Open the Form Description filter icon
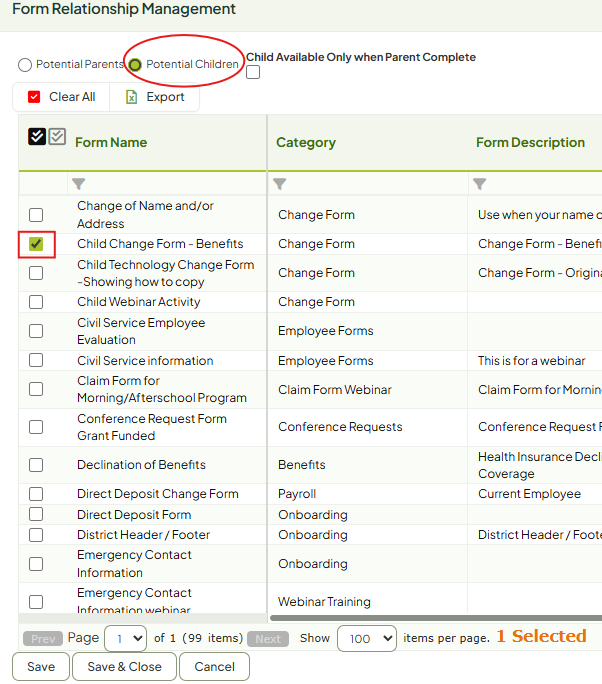The height and width of the screenshot is (684, 602). [x=479, y=184]
